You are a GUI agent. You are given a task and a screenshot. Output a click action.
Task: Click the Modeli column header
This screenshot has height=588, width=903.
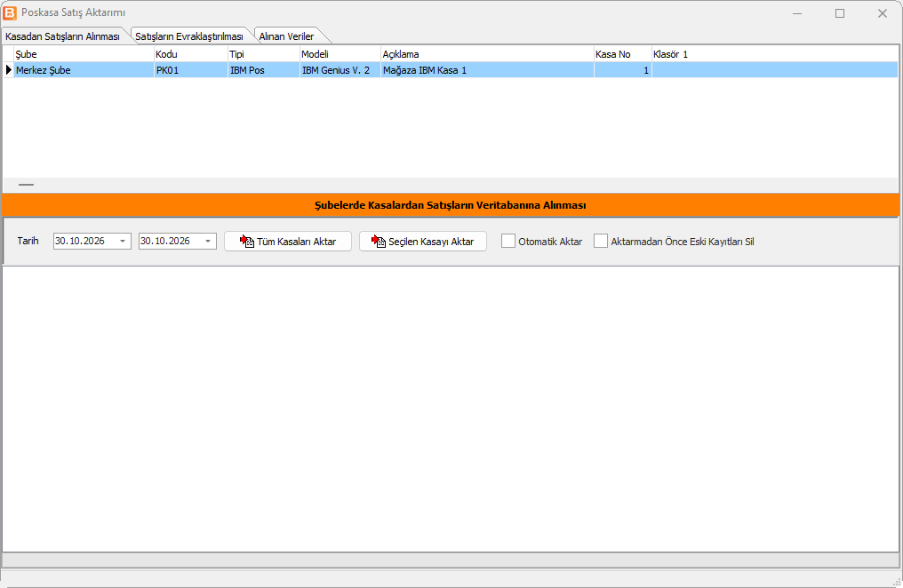pyautogui.click(x=340, y=54)
